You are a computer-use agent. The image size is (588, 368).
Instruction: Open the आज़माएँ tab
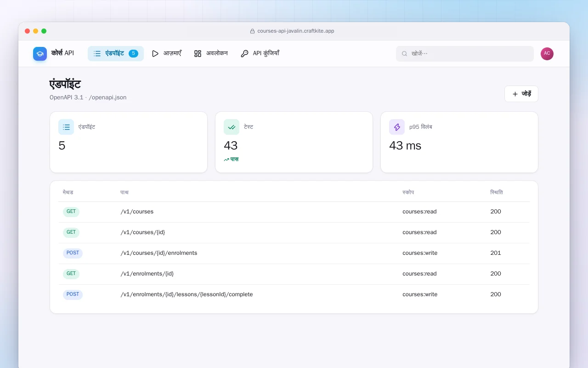click(167, 53)
